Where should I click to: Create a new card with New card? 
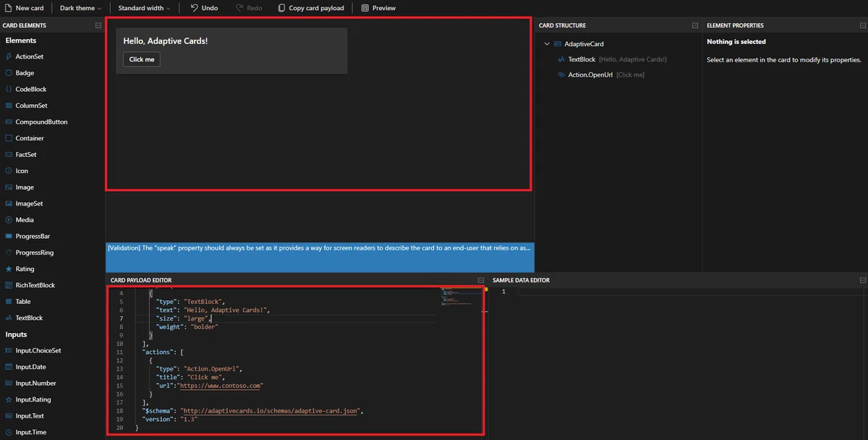[x=24, y=8]
